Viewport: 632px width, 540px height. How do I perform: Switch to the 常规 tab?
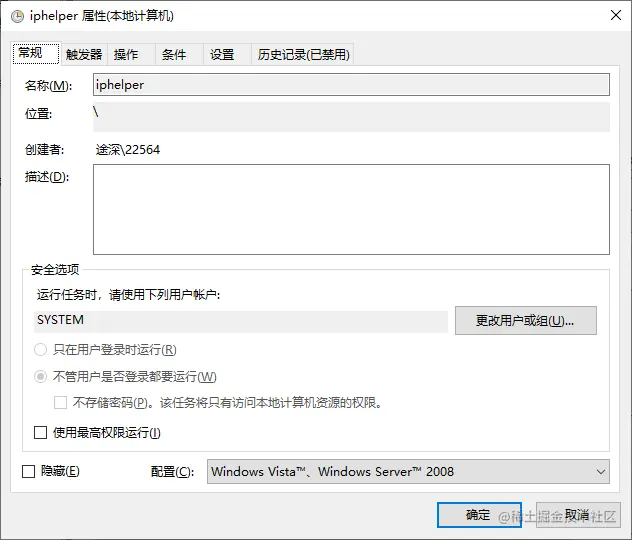point(36,53)
